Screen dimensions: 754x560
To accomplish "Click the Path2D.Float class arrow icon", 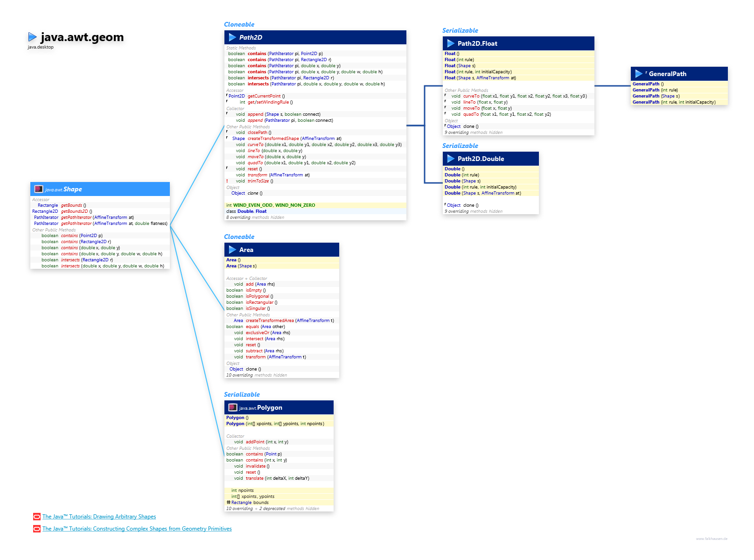I will [x=451, y=43].
